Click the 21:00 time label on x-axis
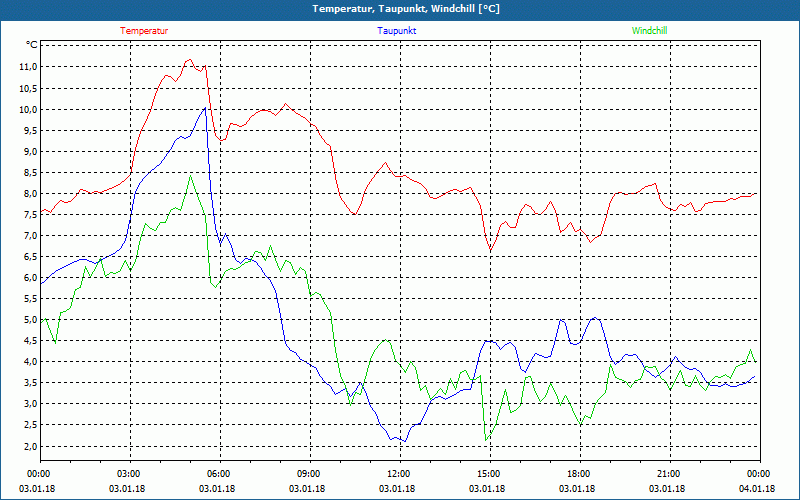This screenshot has height=500, width=800. (x=670, y=474)
